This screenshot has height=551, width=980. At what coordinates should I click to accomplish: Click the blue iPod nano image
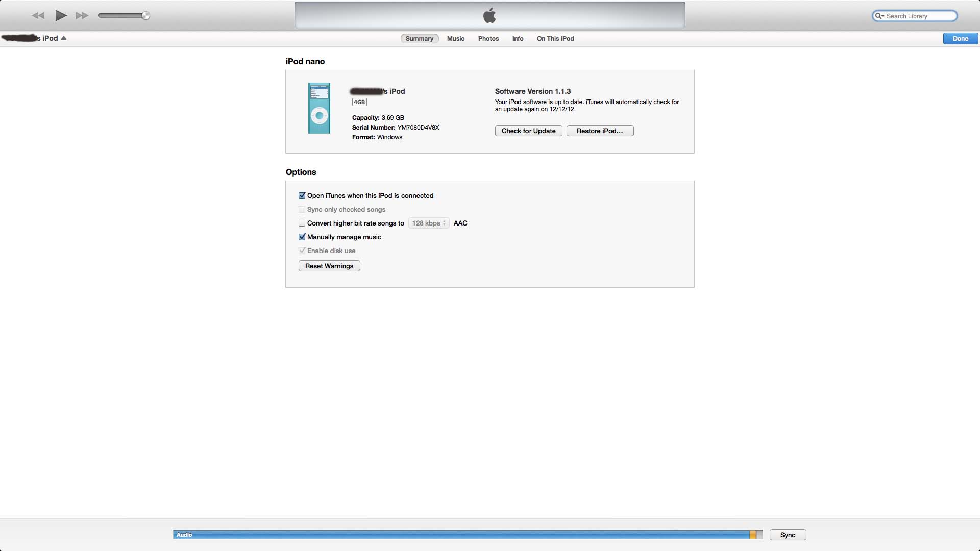pos(319,108)
